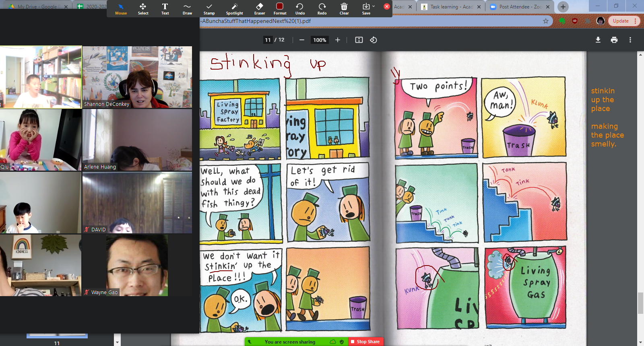Viewport: 644px width, 346px height.
Task: Rotate the PDF page
Action: pos(374,40)
